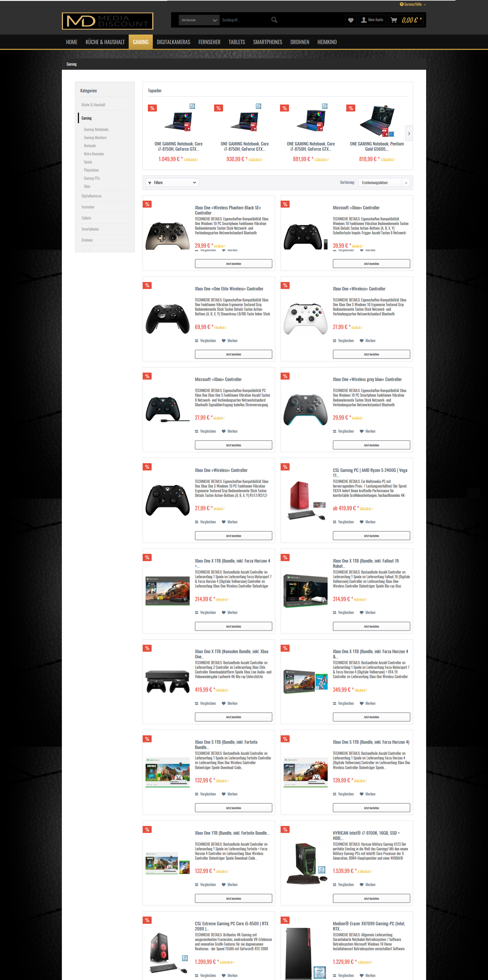Expand the Filtern dropdown
Viewport: 488px width, 980px height.
click(173, 183)
